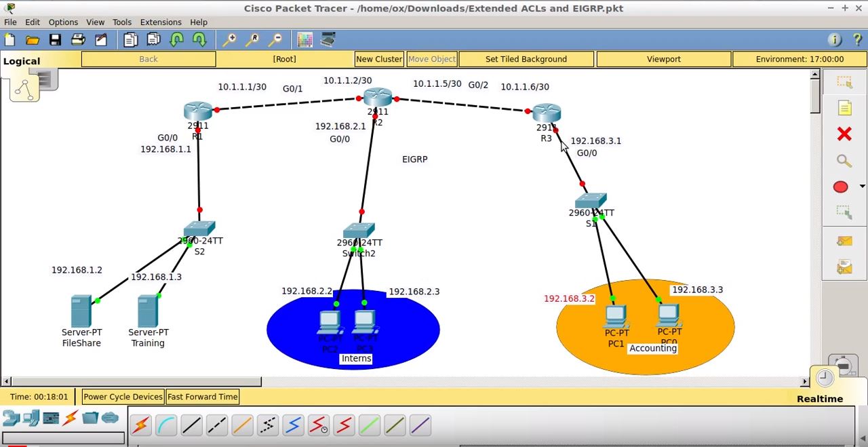Open the color palette picker in toolbar

pos(304,39)
